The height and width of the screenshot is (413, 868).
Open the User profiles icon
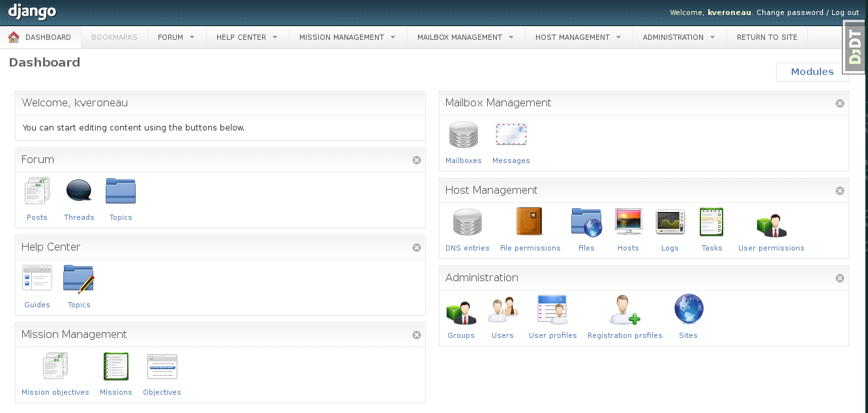coord(553,309)
